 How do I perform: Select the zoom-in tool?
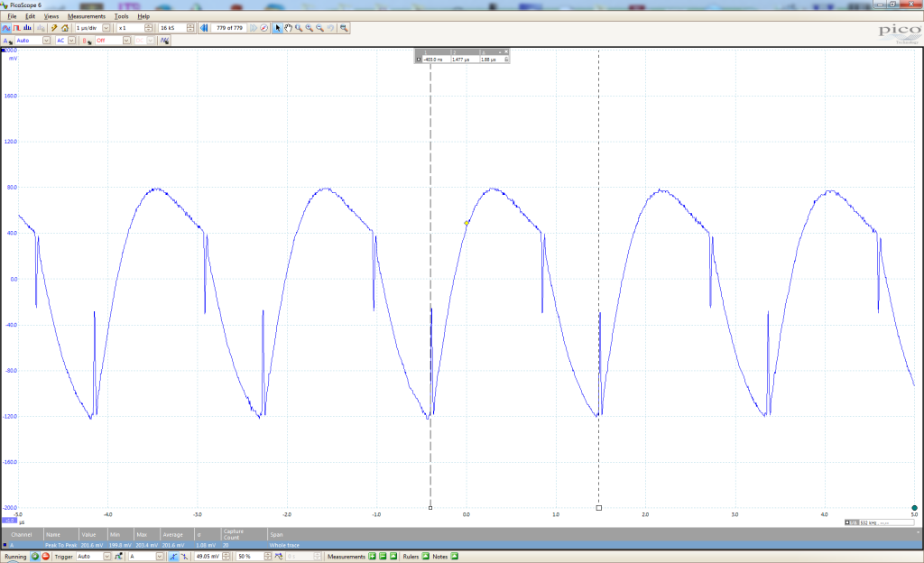[310, 28]
